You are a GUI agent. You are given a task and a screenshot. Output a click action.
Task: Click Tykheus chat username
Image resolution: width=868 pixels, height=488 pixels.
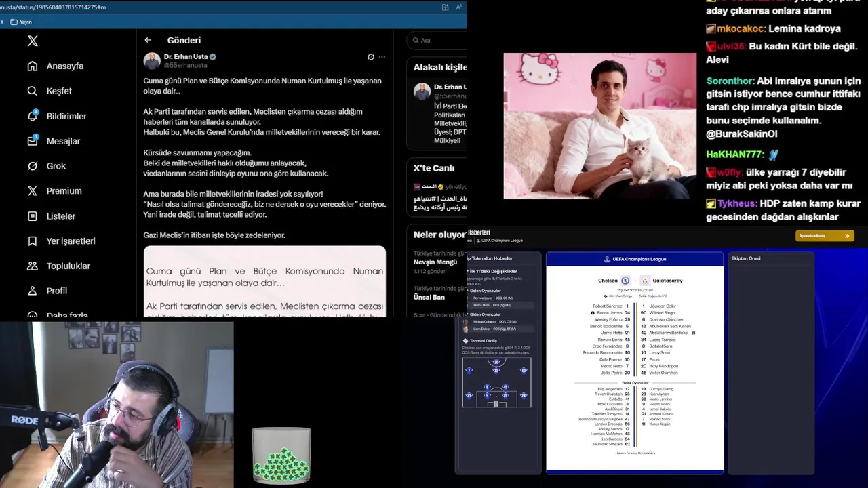(737, 203)
